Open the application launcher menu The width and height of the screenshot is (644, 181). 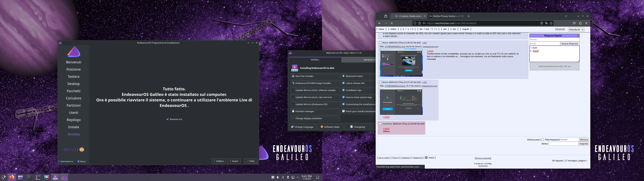coord(4,177)
